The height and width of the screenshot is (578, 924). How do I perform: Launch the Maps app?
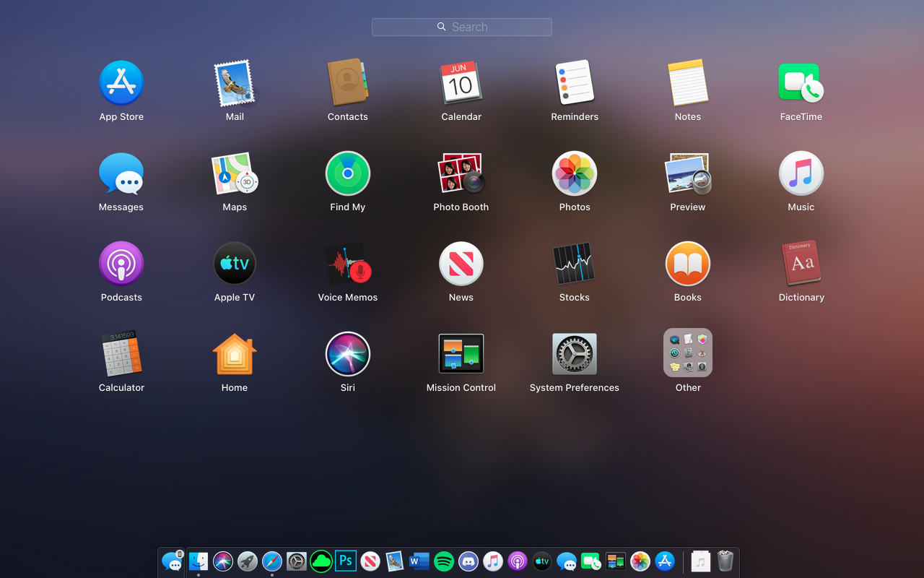[x=235, y=173]
